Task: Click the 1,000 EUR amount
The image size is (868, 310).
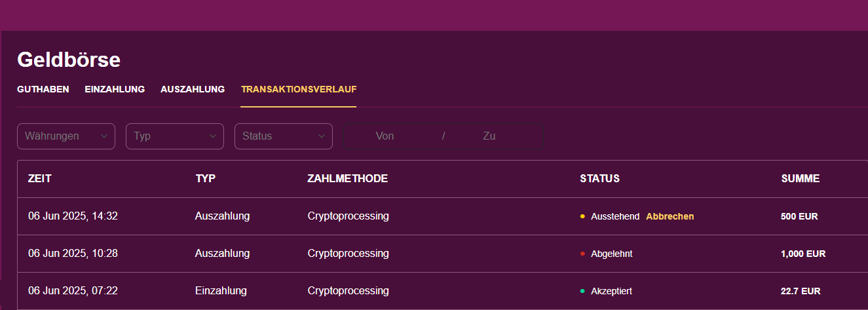Action: 803,254
